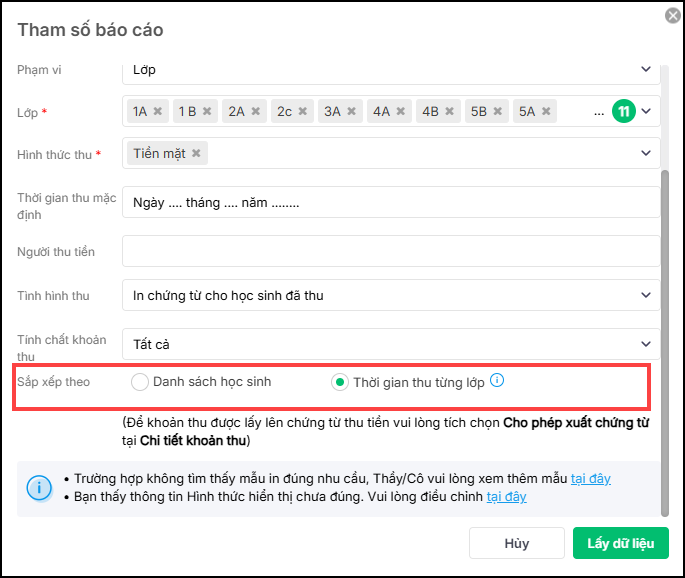Select the Thời gian thu từng lớp option
Viewport: 685px width, 578px height.
[340, 382]
